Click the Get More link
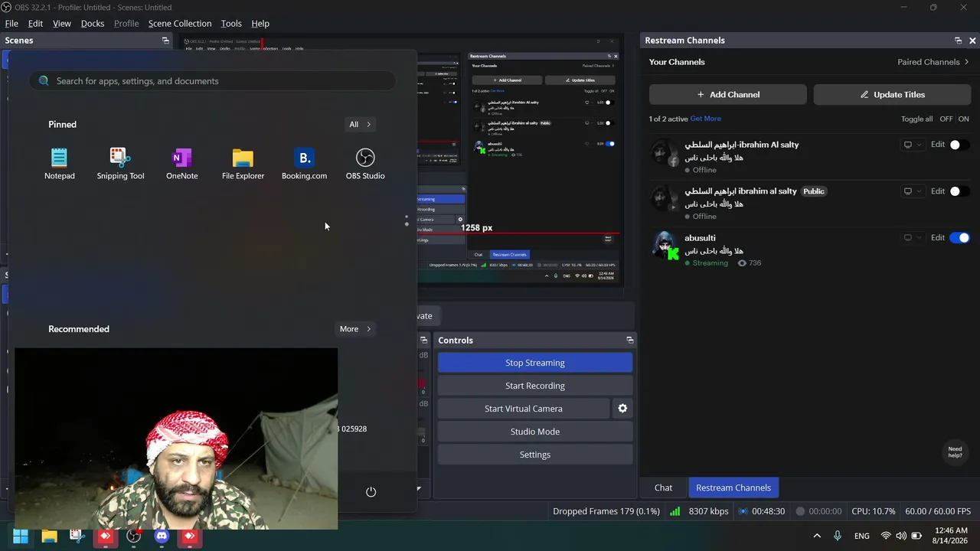Viewport: 980px width, 551px height. (706, 119)
